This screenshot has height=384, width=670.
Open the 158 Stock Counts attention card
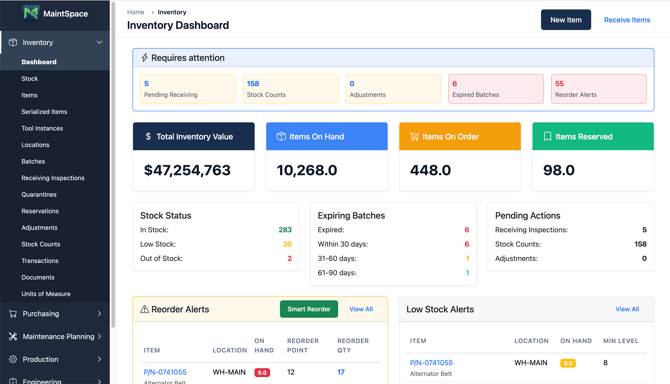(291, 89)
